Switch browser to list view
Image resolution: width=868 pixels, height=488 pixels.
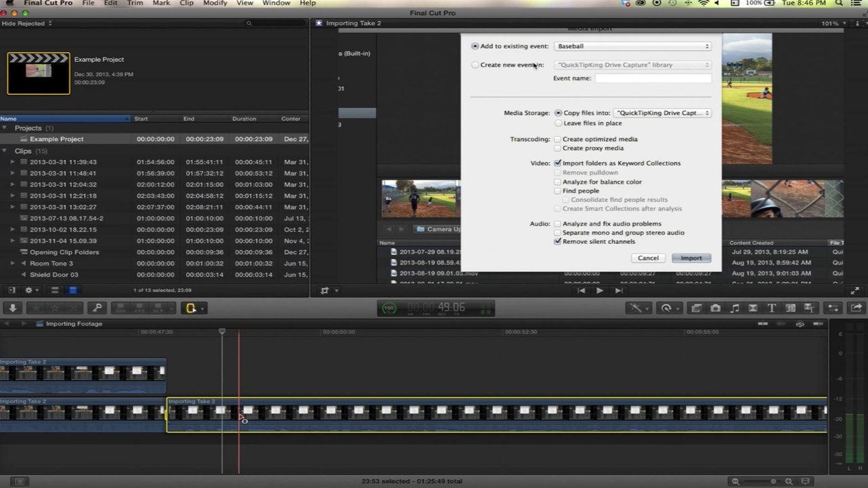[73, 290]
